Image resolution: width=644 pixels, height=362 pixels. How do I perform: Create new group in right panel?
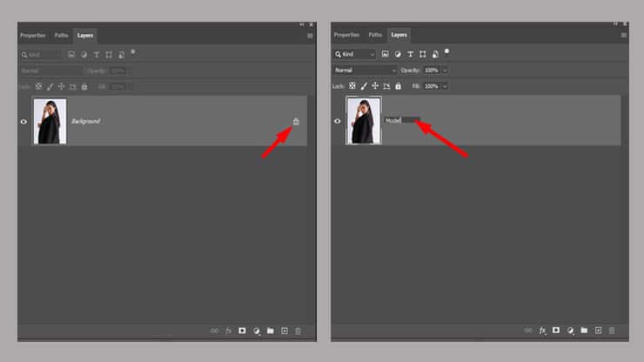[x=584, y=331]
